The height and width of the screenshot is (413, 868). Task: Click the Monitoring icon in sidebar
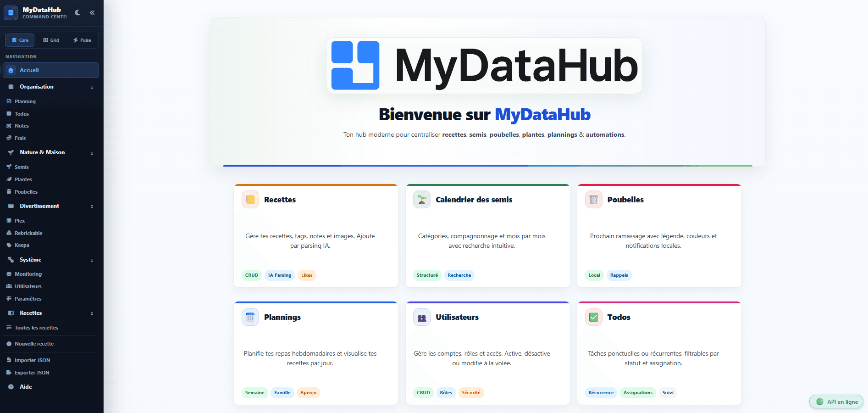[x=9, y=274]
